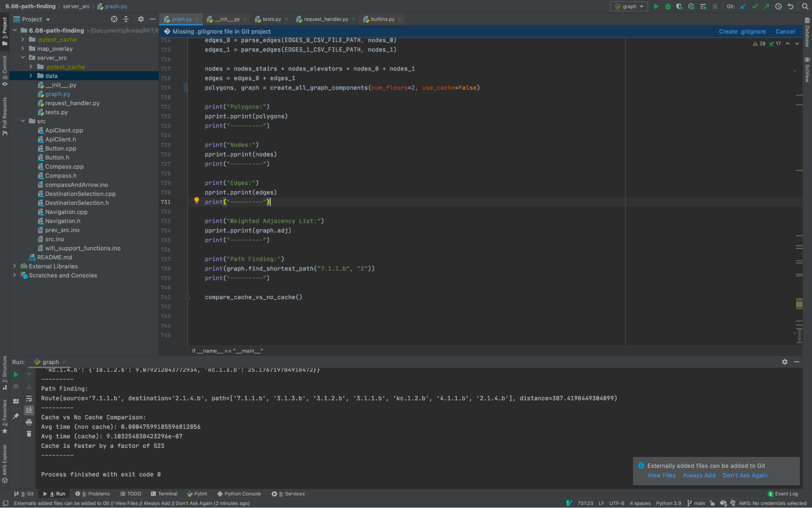Screen dimensions: 812x508
Task: Toggle soft-wrap in Run console
Action: point(29,399)
